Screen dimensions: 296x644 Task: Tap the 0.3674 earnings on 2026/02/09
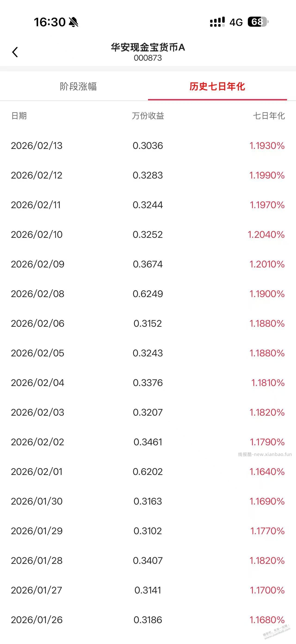click(x=148, y=264)
